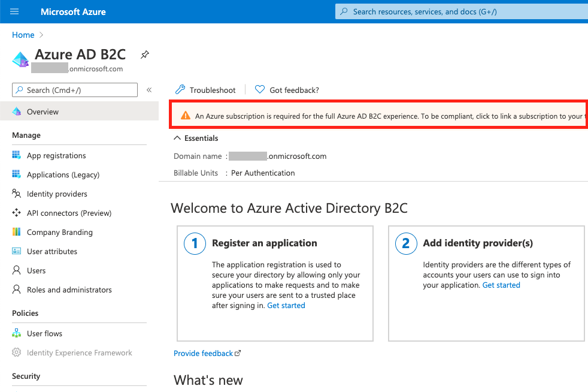The image size is (588, 392).
Task: Open Roles and administrators
Action: pos(69,290)
